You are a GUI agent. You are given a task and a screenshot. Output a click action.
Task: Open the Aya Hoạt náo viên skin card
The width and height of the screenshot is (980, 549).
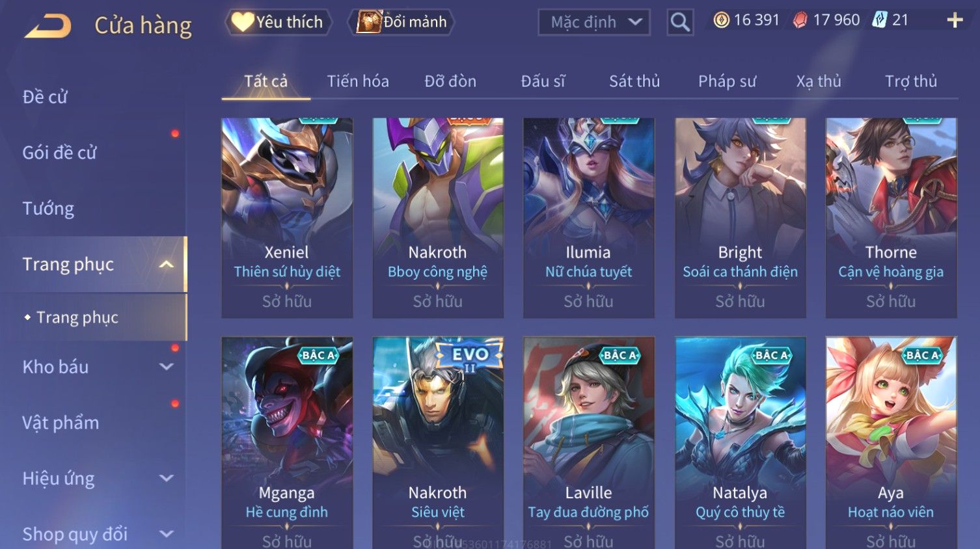(891, 442)
